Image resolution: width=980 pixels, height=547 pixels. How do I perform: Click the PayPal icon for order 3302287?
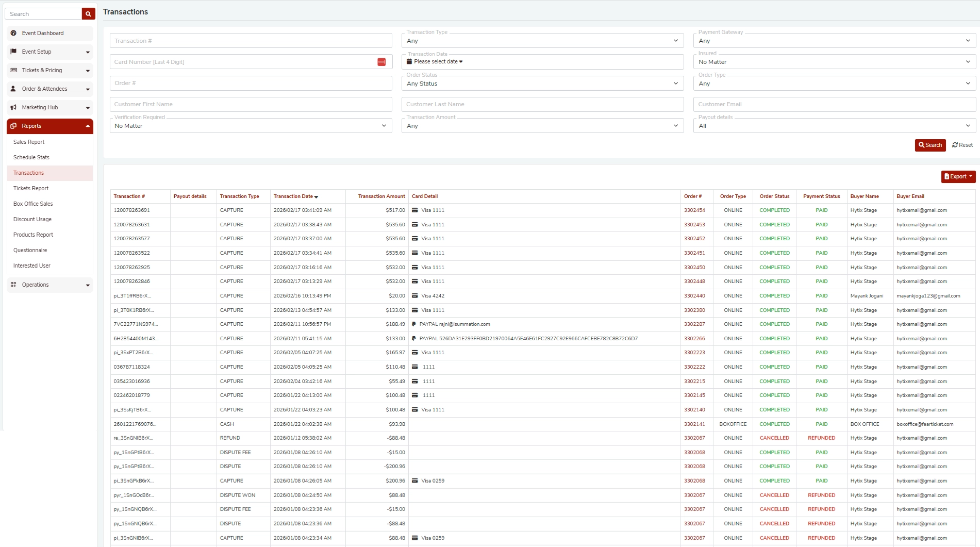(x=413, y=324)
